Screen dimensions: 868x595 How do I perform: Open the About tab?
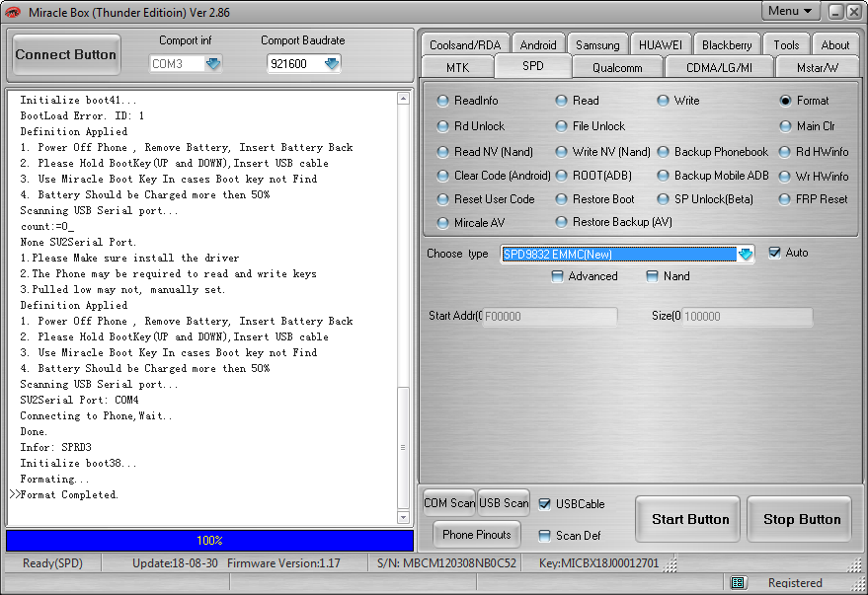point(834,44)
